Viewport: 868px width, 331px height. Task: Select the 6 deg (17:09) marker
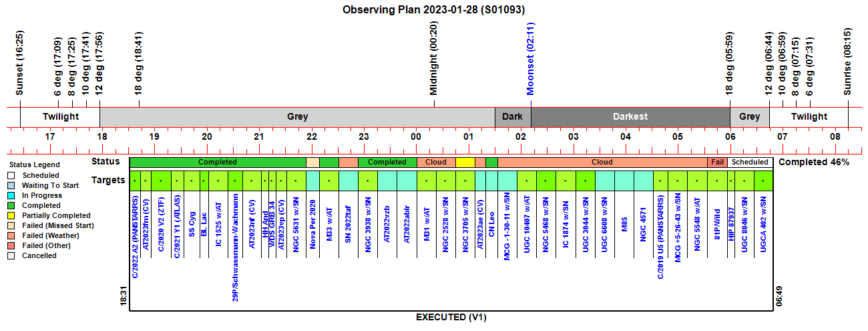click(x=58, y=67)
